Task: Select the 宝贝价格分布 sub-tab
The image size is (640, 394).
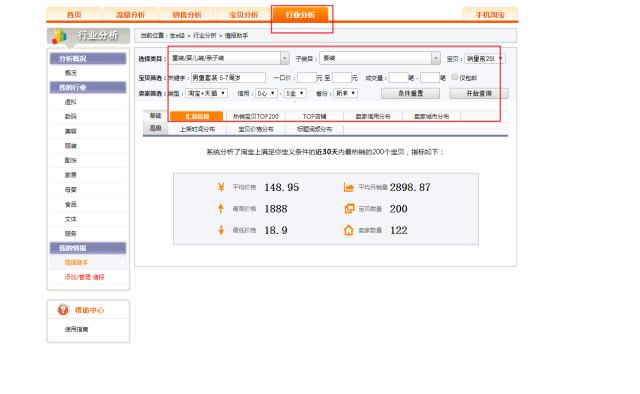Action: 256,129
